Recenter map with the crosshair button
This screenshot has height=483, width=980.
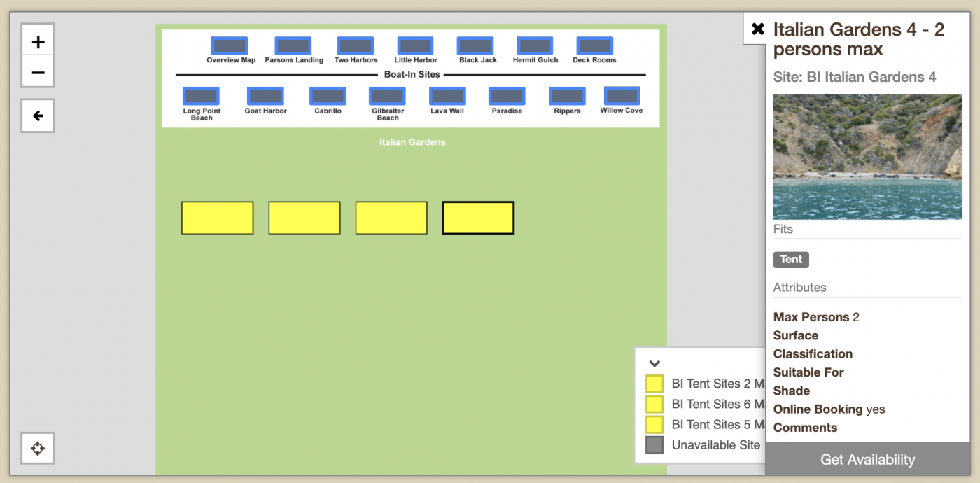click(38, 448)
